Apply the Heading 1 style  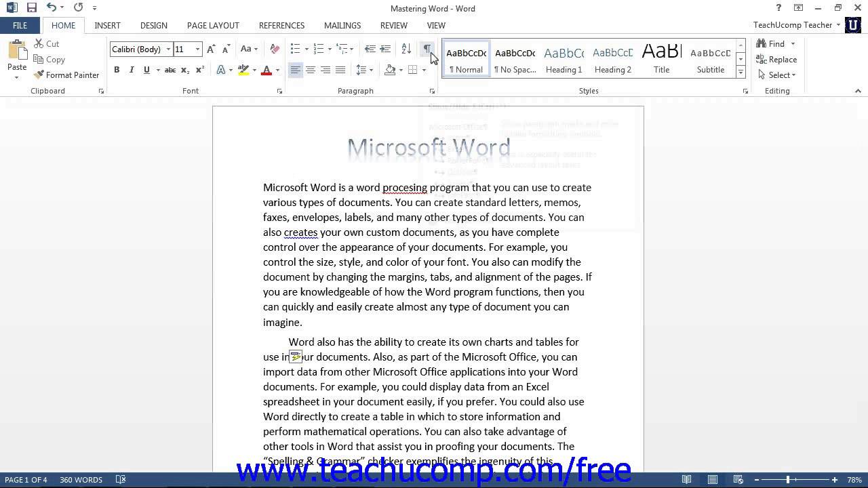click(564, 60)
